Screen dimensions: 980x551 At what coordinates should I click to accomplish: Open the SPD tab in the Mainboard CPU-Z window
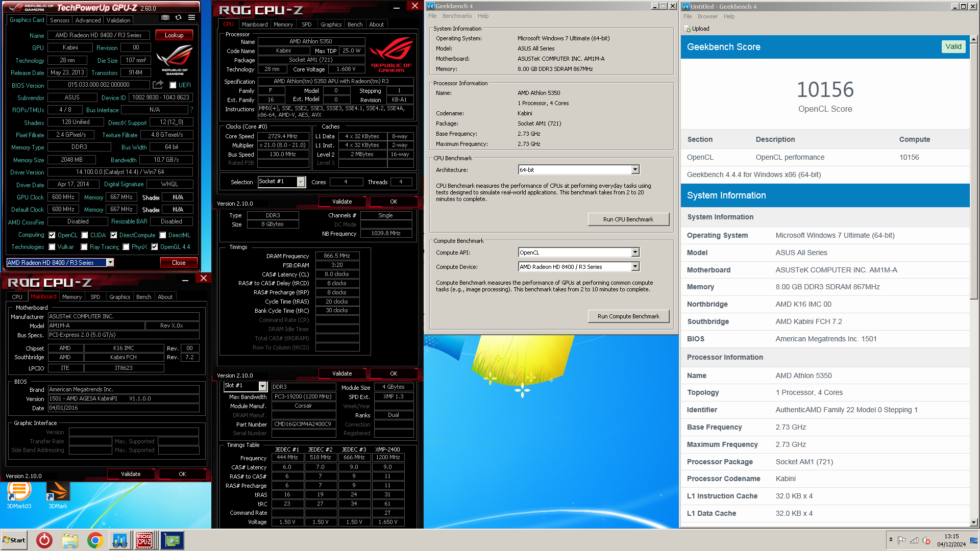click(95, 297)
